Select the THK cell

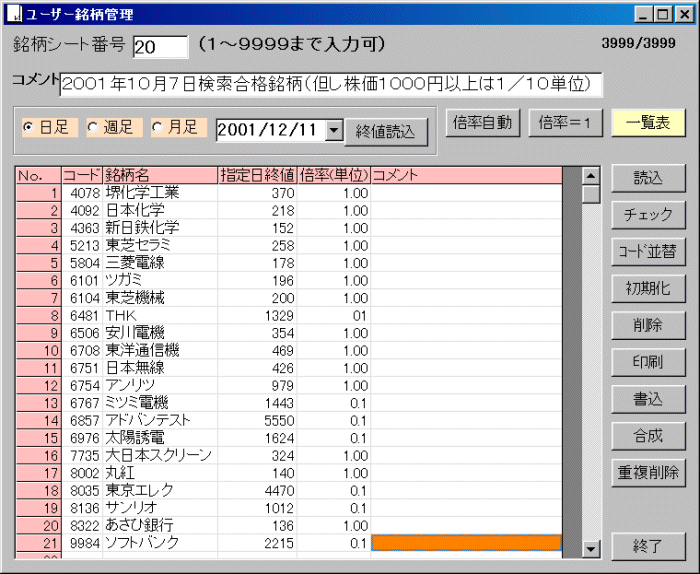(160, 316)
